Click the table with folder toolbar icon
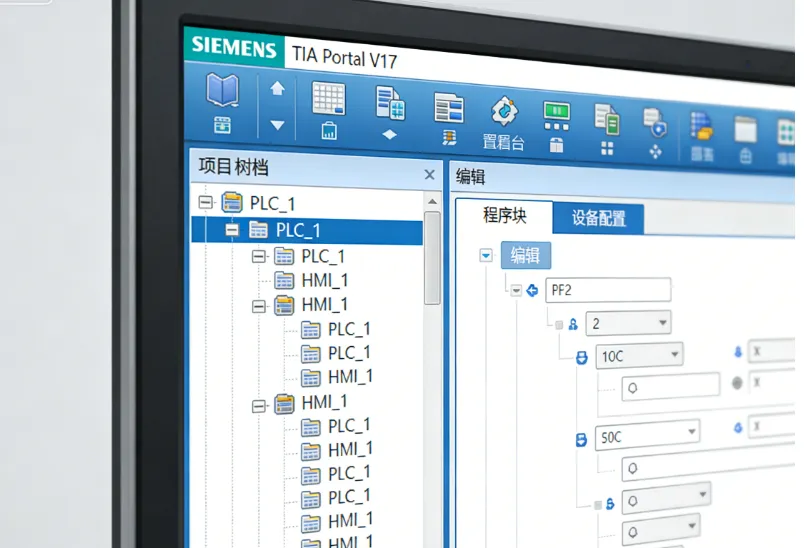 point(701,127)
